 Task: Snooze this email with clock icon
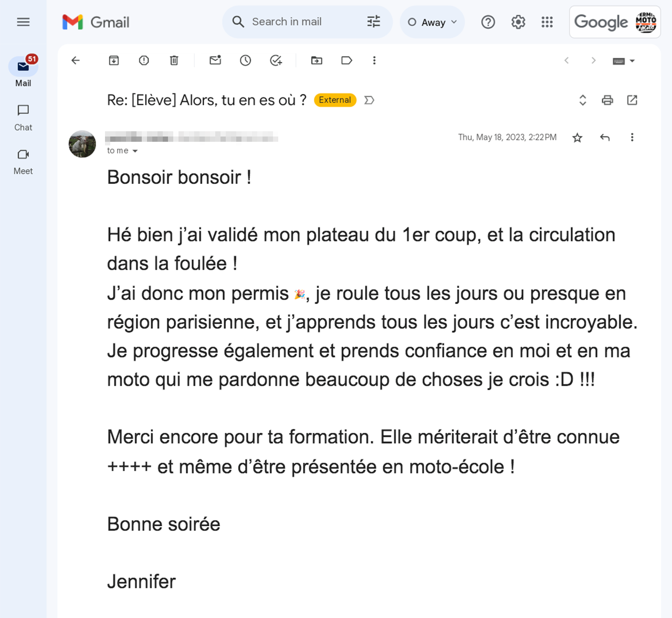245,60
